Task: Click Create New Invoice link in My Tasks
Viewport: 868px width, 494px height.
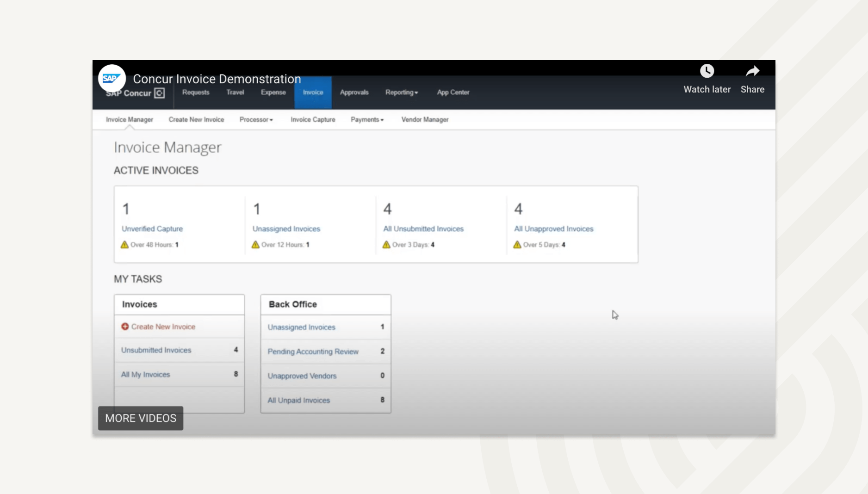Action: click(x=163, y=327)
